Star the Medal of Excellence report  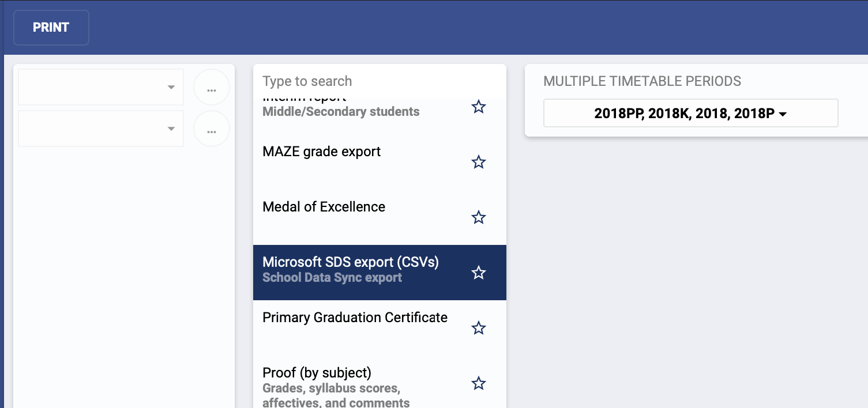(478, 217)
